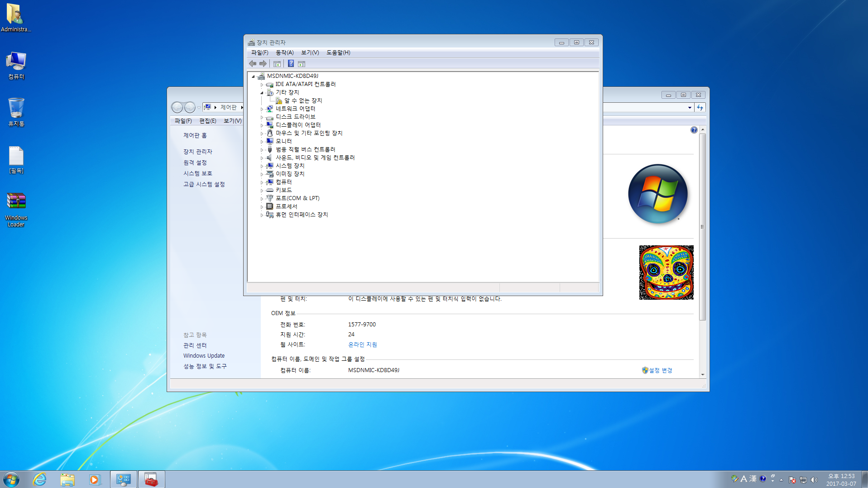Click the 사운드, 비디오 및 게임 컨트롤러 speaker icon
Viewport: 868px width, 488px height.
click(269, 158)
